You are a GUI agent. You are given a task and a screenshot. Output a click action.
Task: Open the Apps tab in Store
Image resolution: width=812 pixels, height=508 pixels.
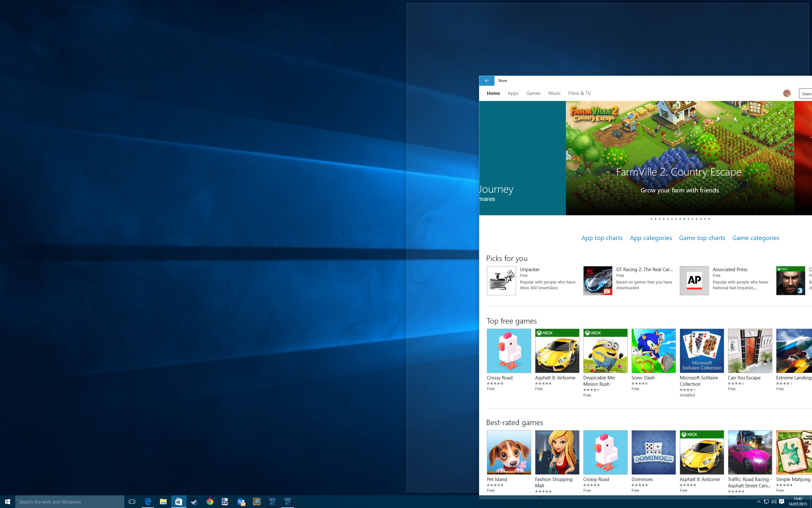point(513,93)
